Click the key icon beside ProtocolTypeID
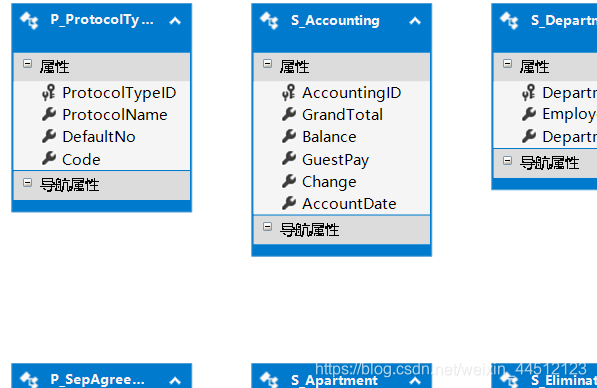This screenshot has width=597, height=388. (x=49, y=93)
